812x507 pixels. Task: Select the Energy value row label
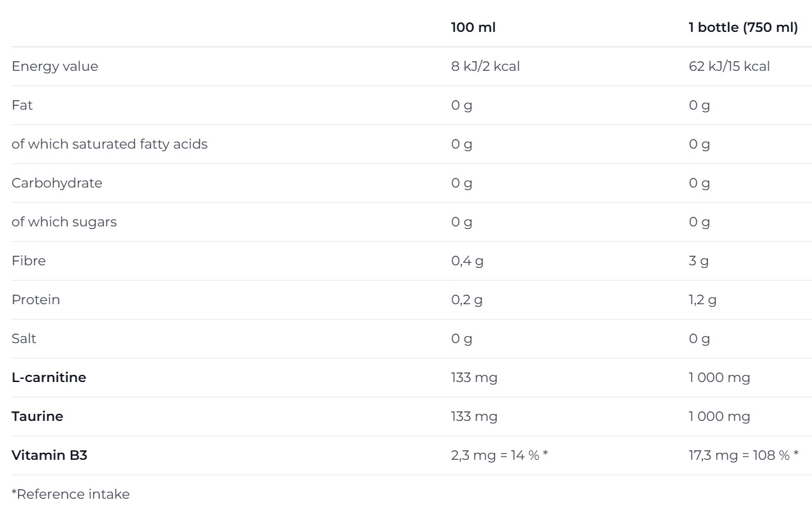[55, 66]
